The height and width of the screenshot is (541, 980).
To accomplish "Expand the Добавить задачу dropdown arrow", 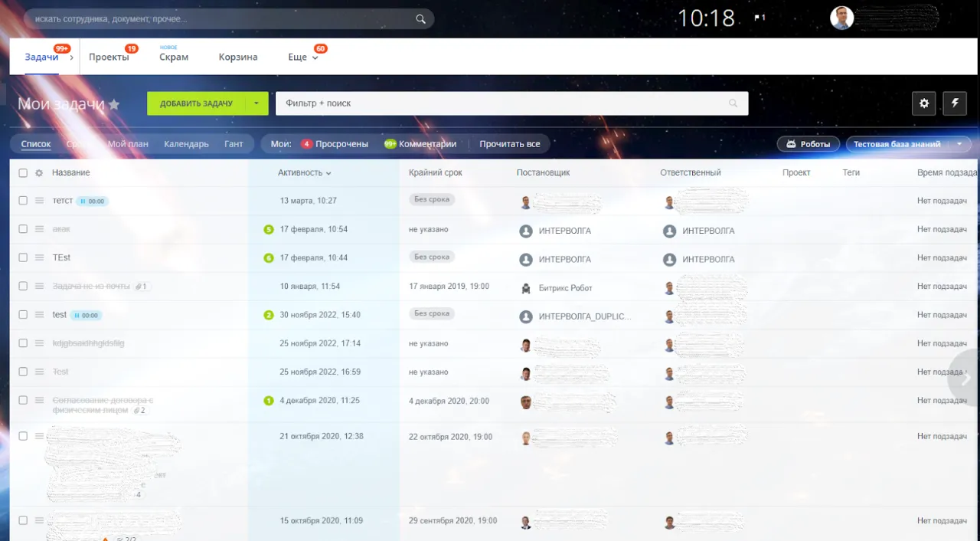I will click(x=256, y=103).
